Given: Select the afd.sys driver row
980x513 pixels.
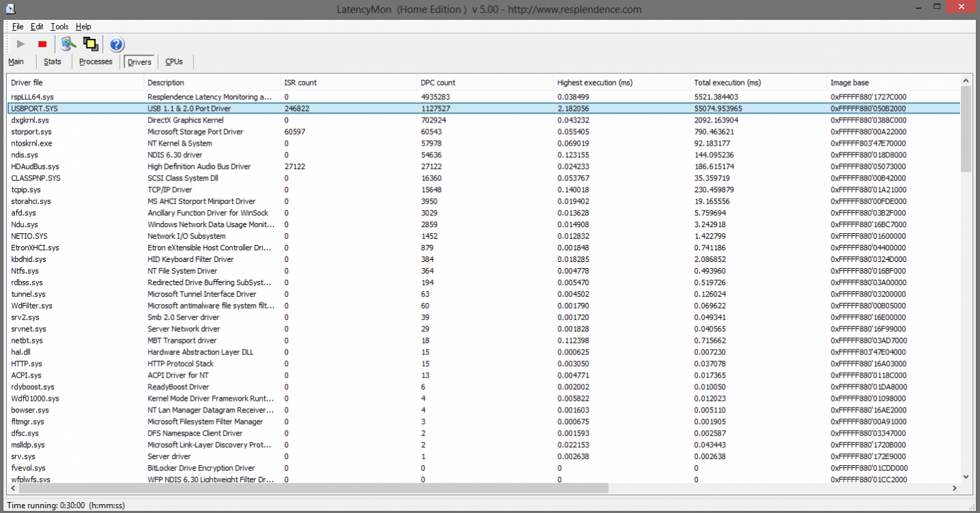Looking at the screenshot, I should click(484, 213).
